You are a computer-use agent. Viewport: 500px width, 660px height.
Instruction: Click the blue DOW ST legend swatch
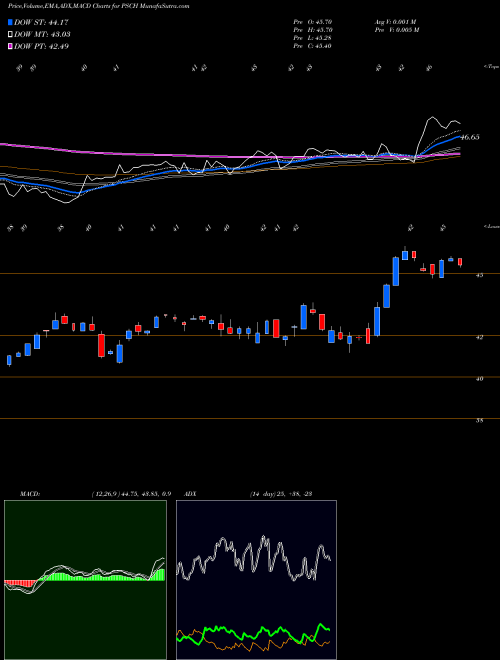pos(11,22)
